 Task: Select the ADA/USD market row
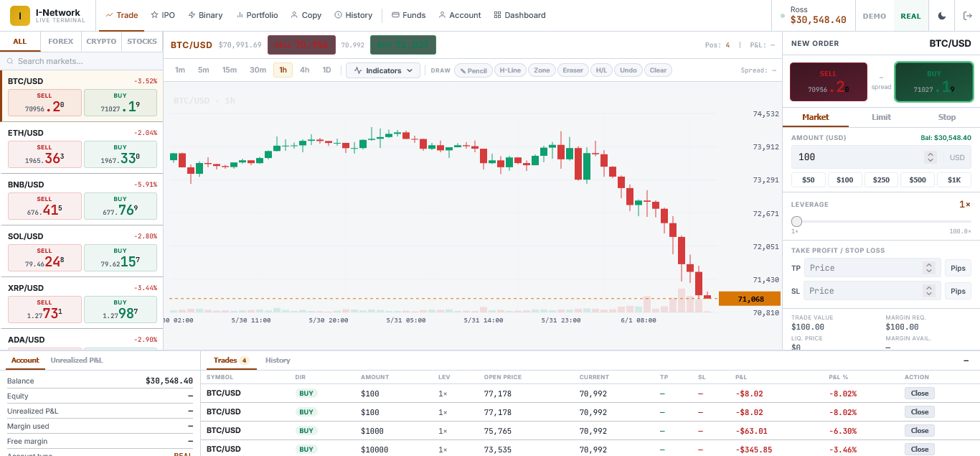pos(81,340)
